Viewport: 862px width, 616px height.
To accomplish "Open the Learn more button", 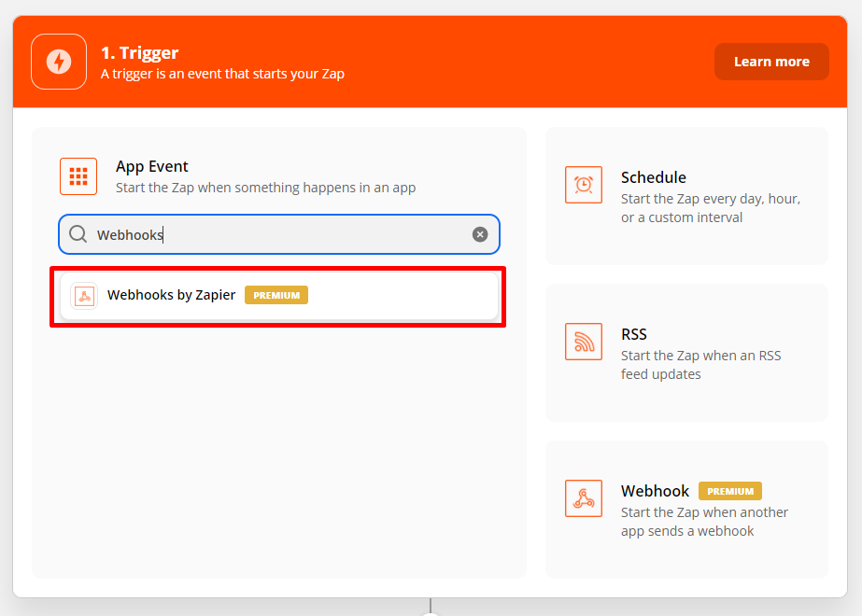I will point(771,62).
